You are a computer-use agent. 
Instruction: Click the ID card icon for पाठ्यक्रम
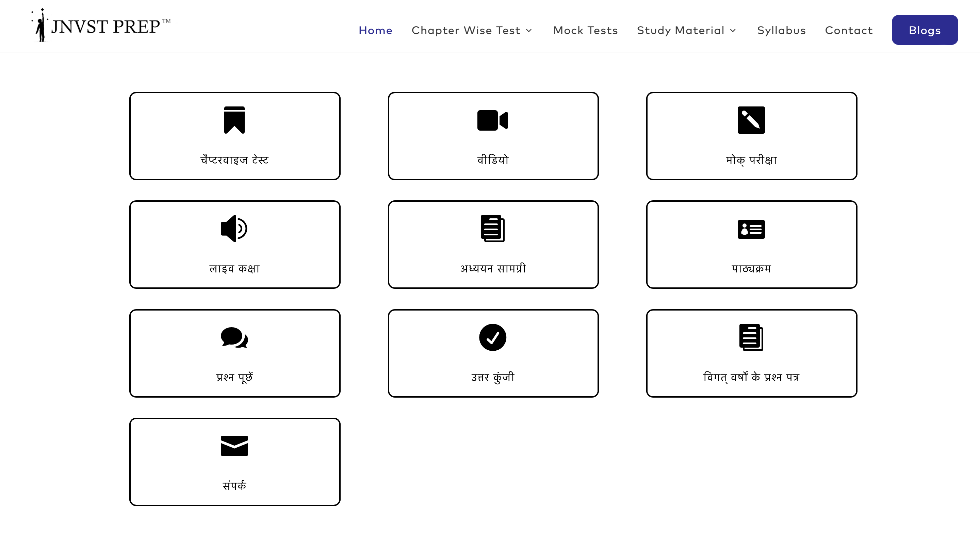coord(751,229)
